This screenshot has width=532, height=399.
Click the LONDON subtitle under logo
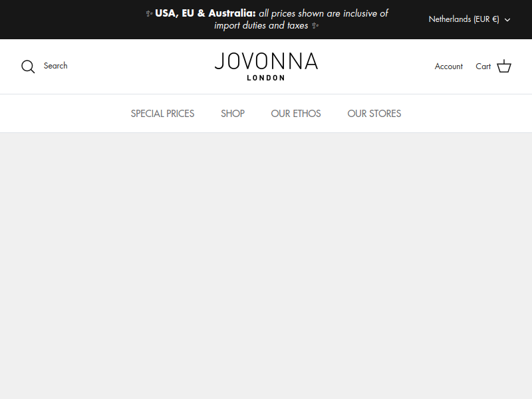266,78
